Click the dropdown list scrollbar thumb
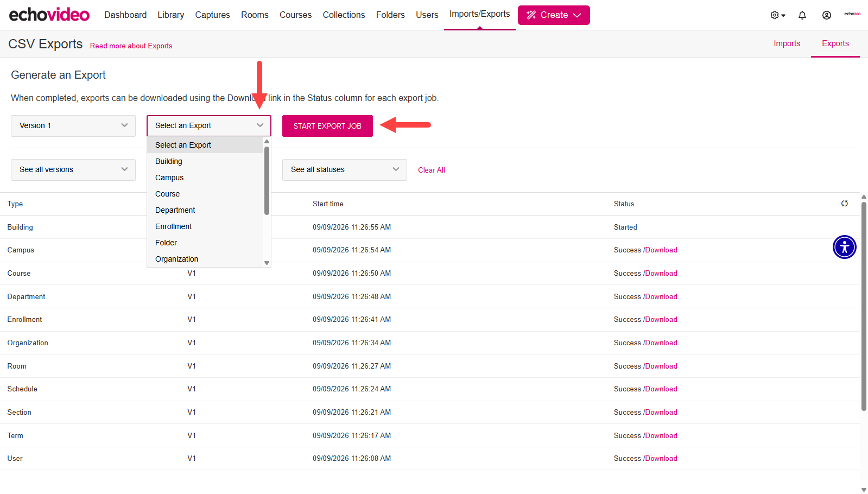The height and width of the screenshot is (494, 868). coord(267,180)
